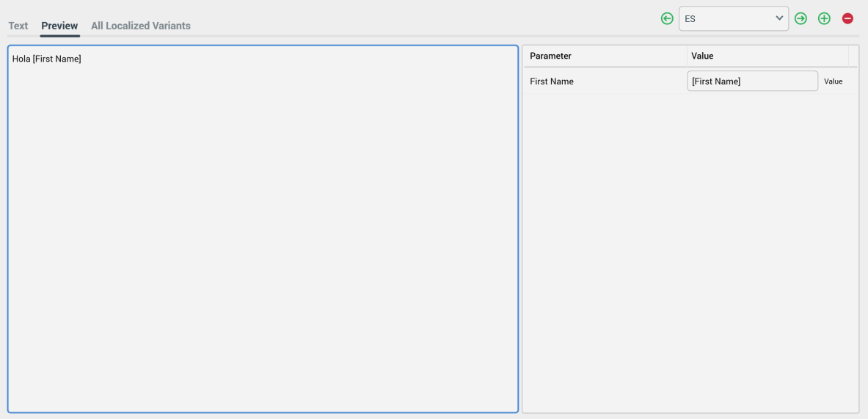Select the Preview tab

(x=59, y=26)
